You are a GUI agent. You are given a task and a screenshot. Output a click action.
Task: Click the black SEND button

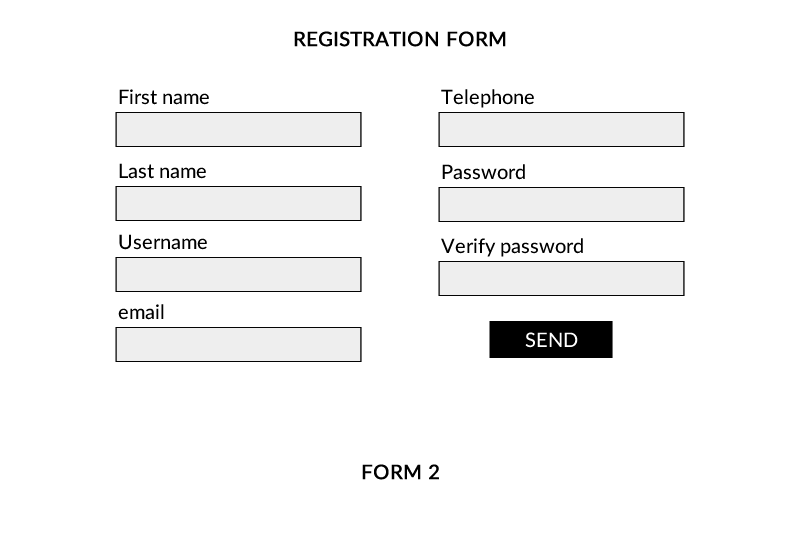pyautogui.click(x=551, y=340)
